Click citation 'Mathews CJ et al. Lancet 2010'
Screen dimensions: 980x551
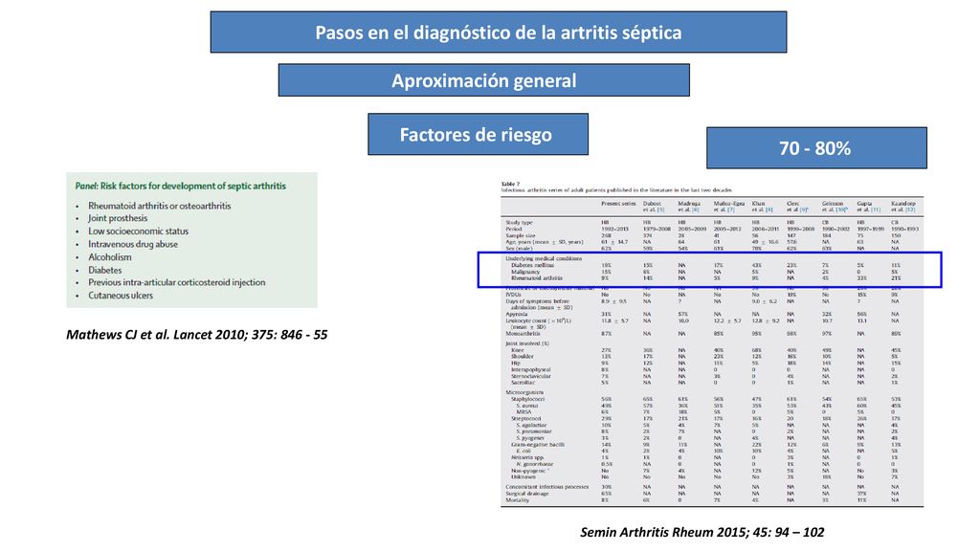pos(197,335)
